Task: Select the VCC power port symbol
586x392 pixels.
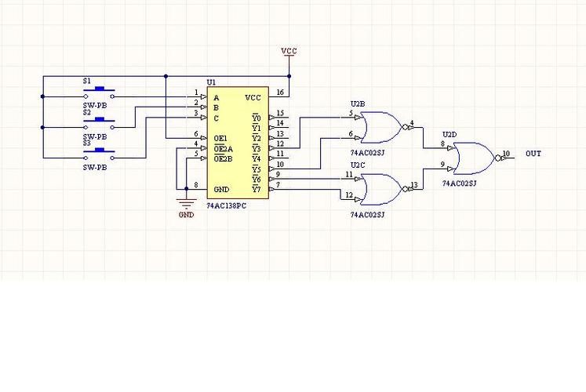Action: pyautogui.click(x=289, y=53)
